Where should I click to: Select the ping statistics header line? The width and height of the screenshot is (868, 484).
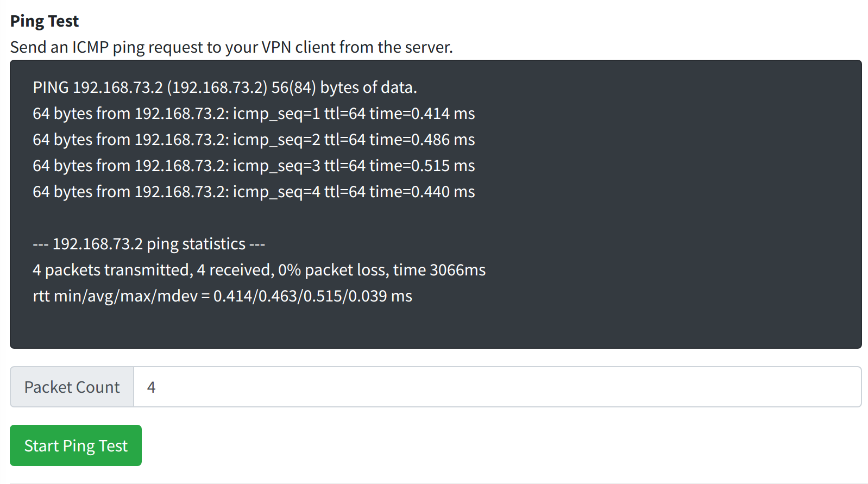coord(149,244)
